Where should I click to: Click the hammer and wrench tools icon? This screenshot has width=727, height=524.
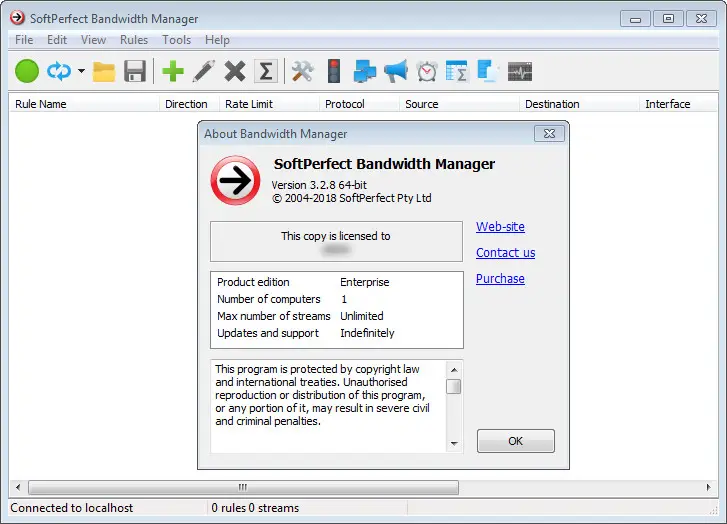(303, 71)
